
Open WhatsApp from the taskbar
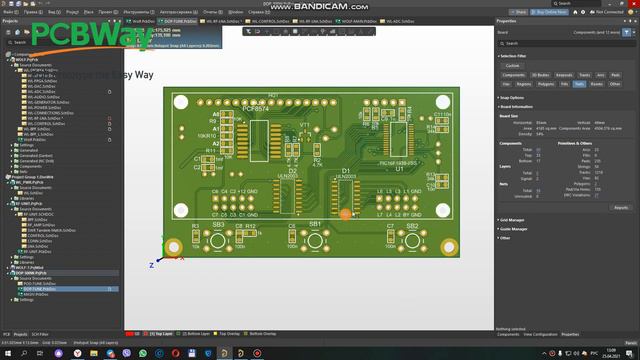[143, 353]
